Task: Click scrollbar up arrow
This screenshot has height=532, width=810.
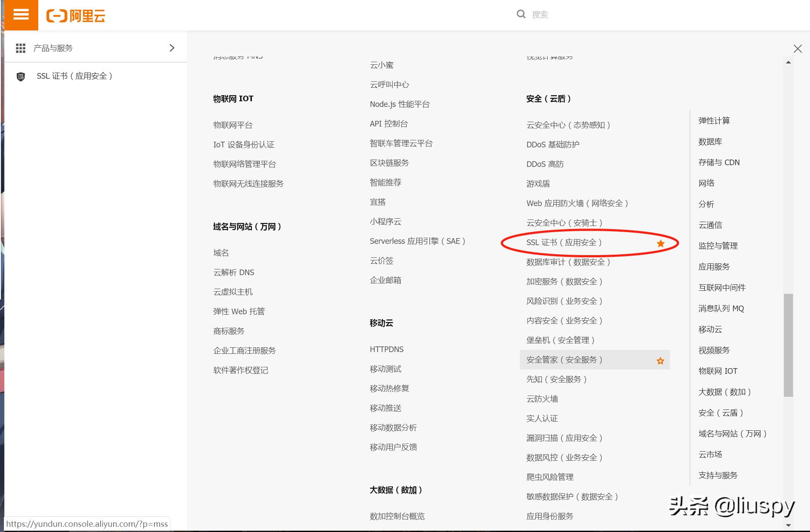Action: click(788, 63)
